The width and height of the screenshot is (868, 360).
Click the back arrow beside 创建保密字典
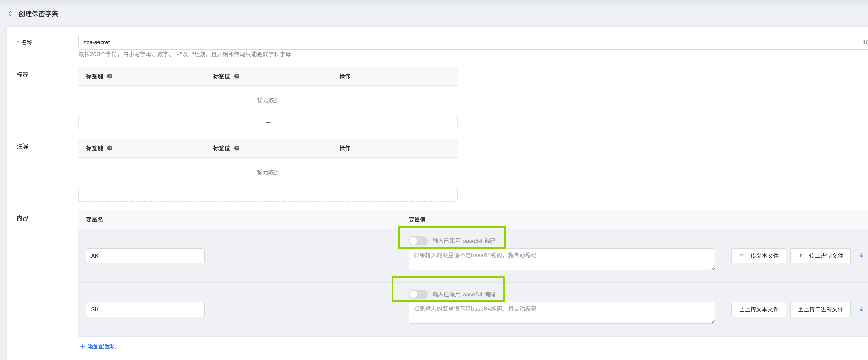[11, 14]
